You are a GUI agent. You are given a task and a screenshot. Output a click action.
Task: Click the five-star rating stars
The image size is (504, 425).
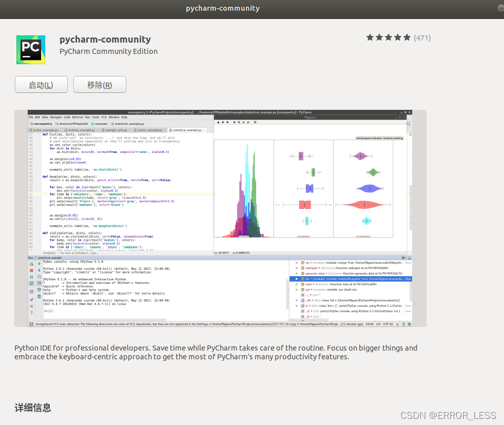pos(389,37)
